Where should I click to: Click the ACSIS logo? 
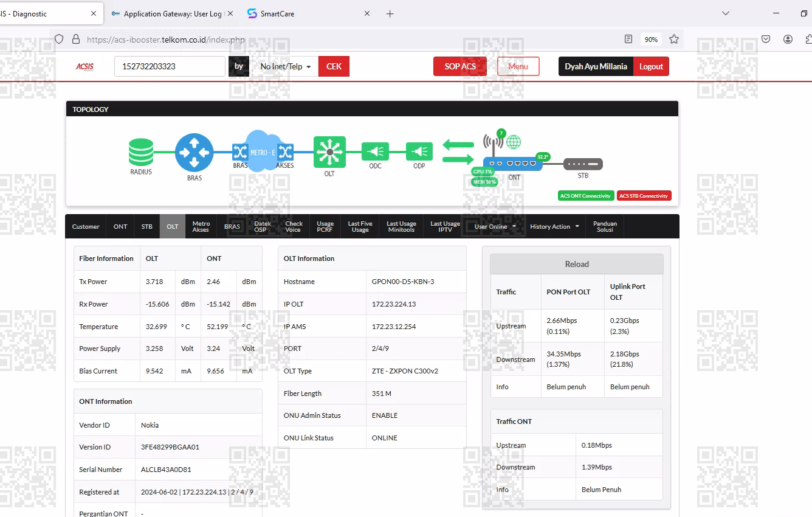pyautogui.click(x=85, y=67)
